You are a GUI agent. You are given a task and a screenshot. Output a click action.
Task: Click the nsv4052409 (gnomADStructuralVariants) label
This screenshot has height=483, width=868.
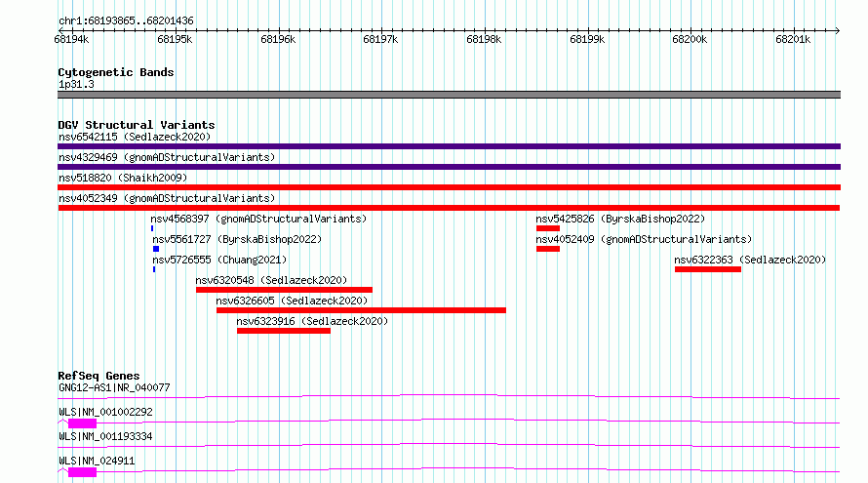[x=644, y=239]
